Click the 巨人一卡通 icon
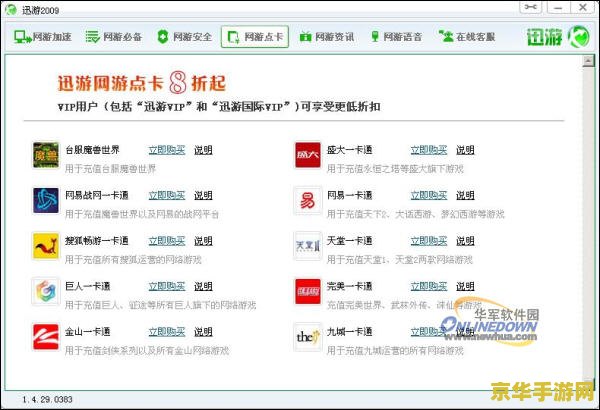 click(x=46, y=291)
